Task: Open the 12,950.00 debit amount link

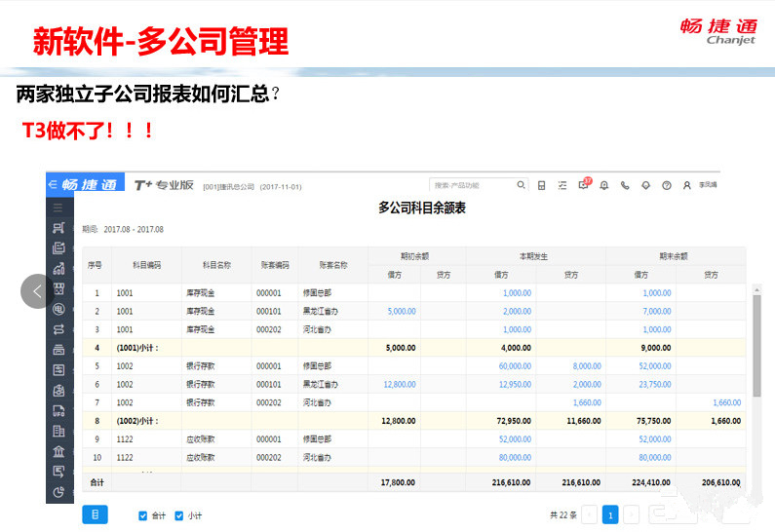Action: (x=515, y=384)
